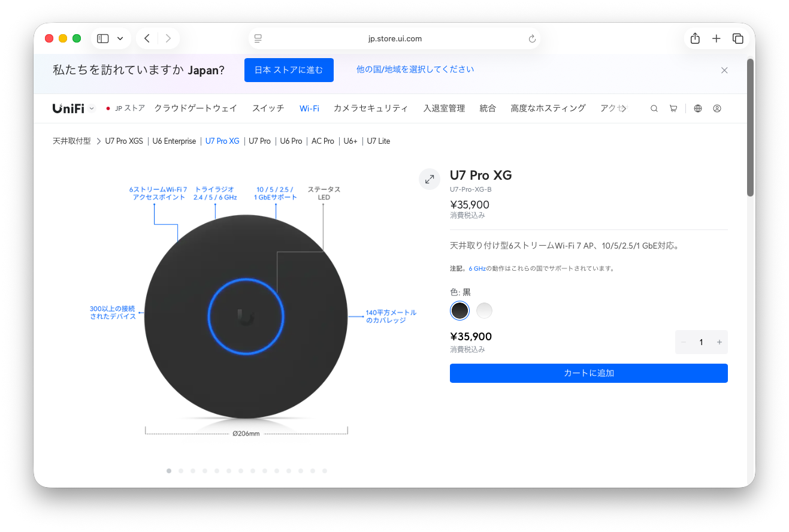This screenshot has height=532, width=789.
Task: Click 日本 ストアに進む button
Action: 289,70
